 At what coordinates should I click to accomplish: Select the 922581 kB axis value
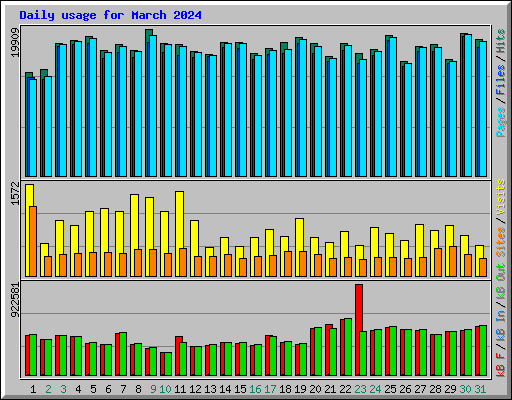[15, 300]
